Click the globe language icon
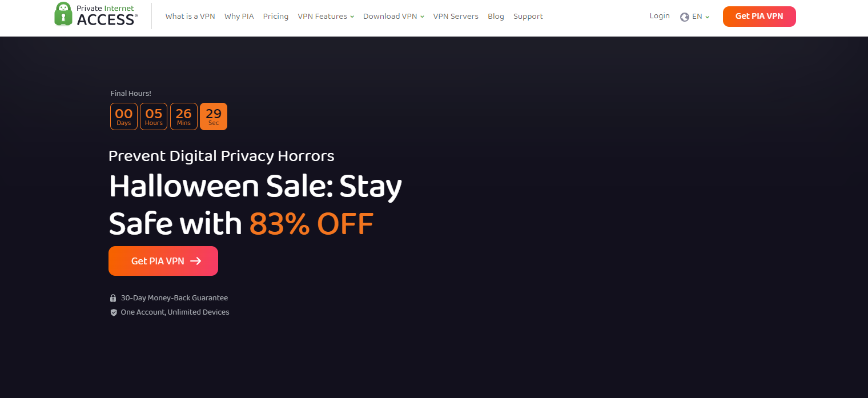The width and height of the screenshot is (868, 398). (x=685, y=17)
